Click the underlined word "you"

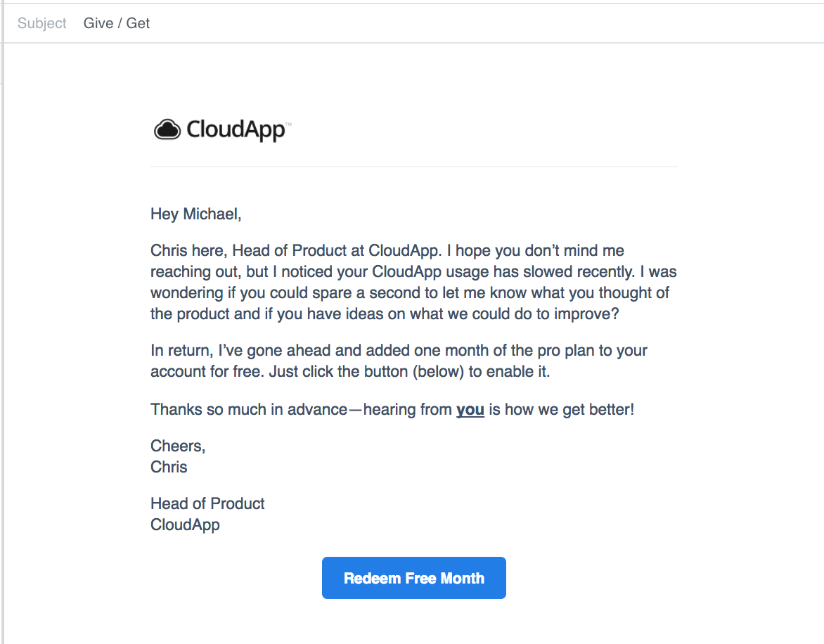tap(470, 409)
